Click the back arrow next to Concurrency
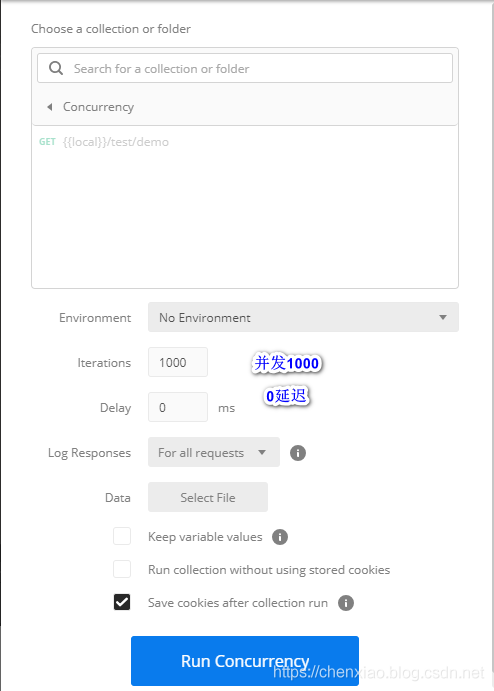 pos(50,107)
